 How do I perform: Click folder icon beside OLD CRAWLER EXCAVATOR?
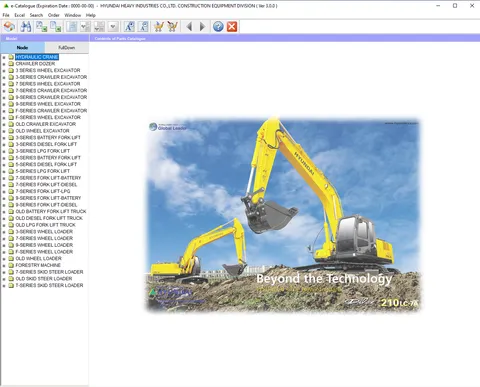11,124
